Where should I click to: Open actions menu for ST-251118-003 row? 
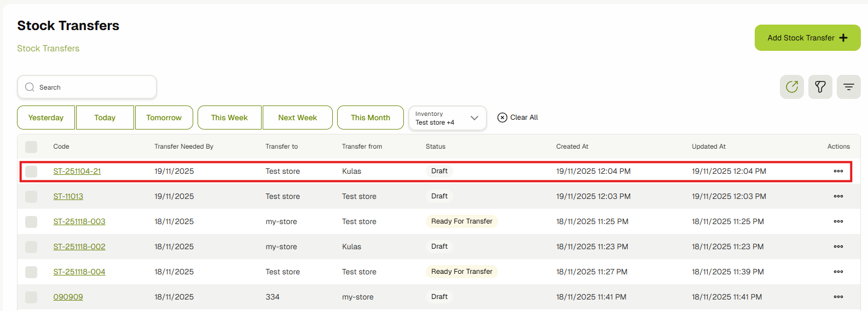(838, 221)
